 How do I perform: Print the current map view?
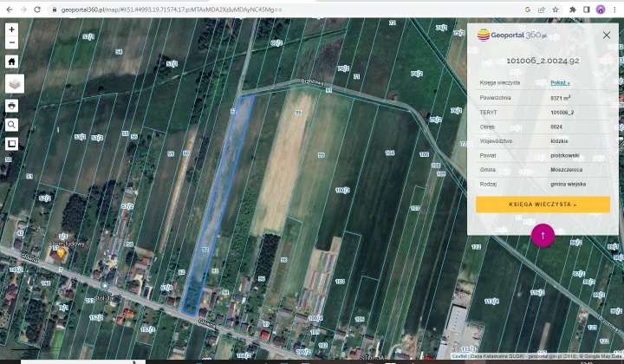11,106
